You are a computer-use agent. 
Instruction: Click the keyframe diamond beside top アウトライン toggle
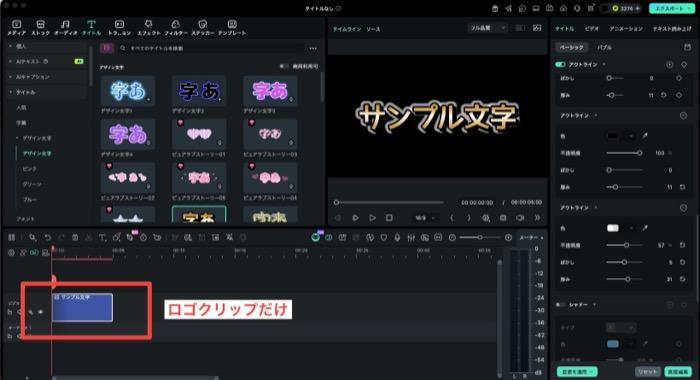pos(684,65)
